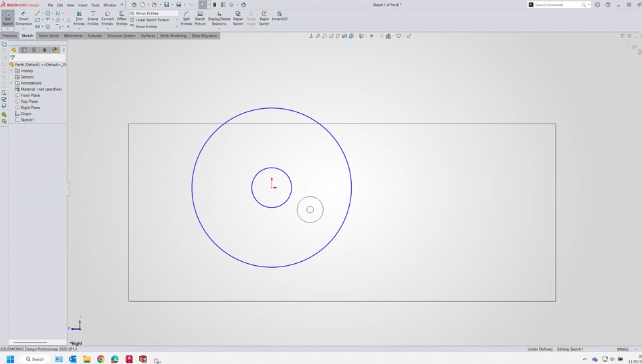Click Move Entities command

(144, 27)
